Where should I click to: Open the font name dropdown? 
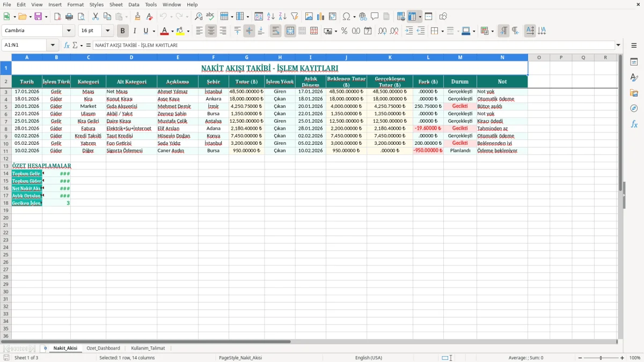[x=69, y=31]
